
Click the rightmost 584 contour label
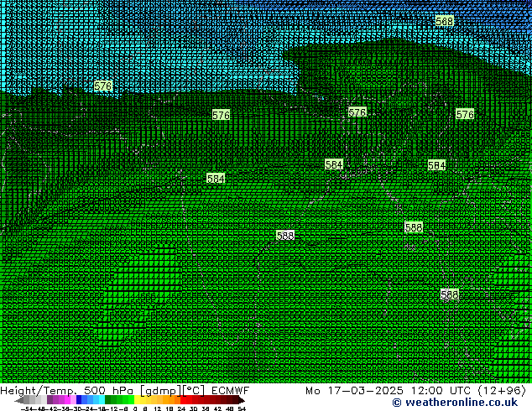(x=436, y=165)
